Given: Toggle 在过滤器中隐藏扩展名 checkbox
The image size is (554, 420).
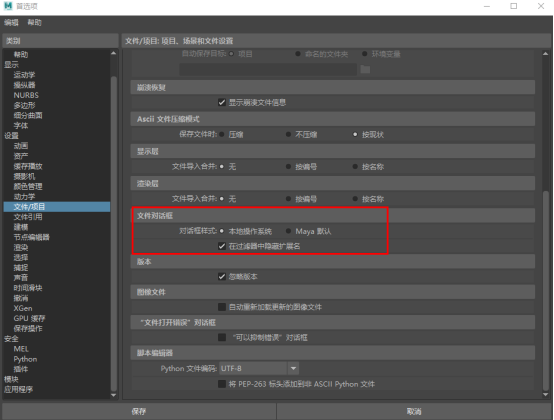Looking at the screenshot, I should [x=222, y=246].
